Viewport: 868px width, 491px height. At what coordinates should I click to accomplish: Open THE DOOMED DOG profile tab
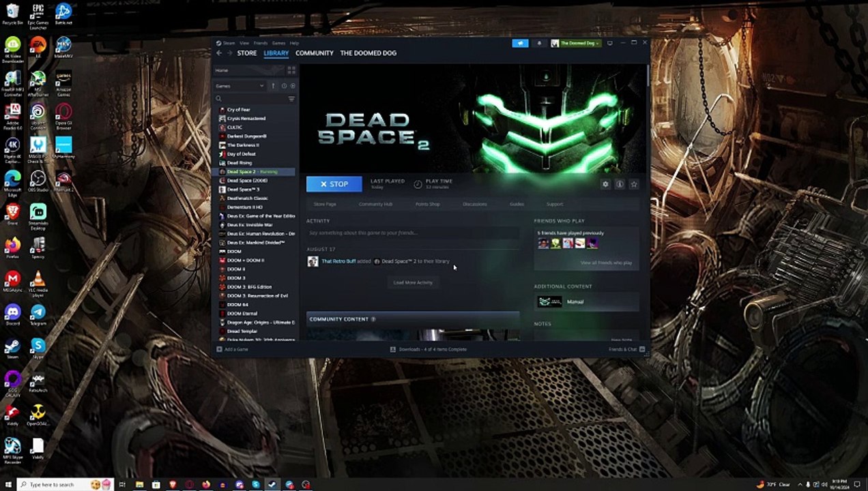tap(368, 53)
